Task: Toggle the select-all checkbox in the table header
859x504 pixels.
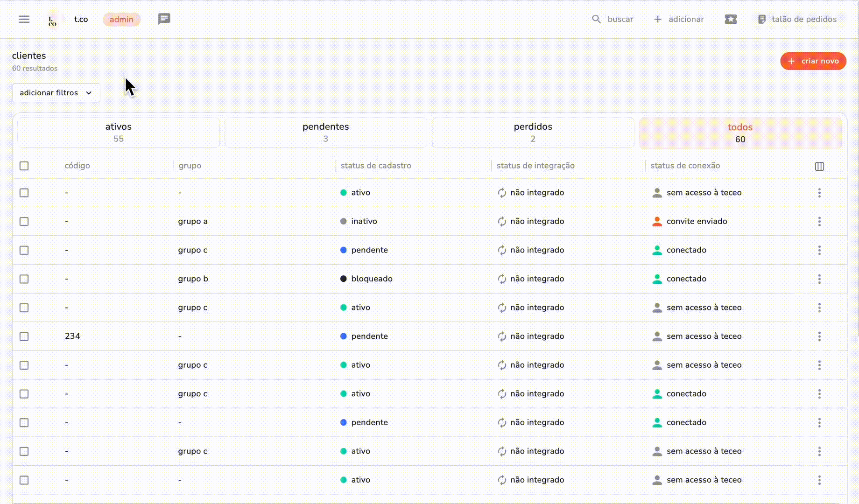Action: click(24, 166)
